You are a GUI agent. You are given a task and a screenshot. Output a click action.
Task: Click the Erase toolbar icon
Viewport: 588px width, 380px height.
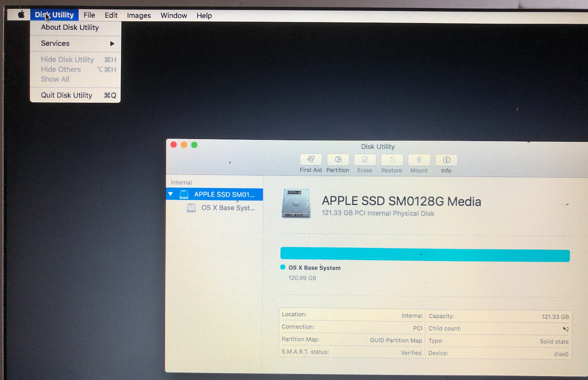click(365, 160)
